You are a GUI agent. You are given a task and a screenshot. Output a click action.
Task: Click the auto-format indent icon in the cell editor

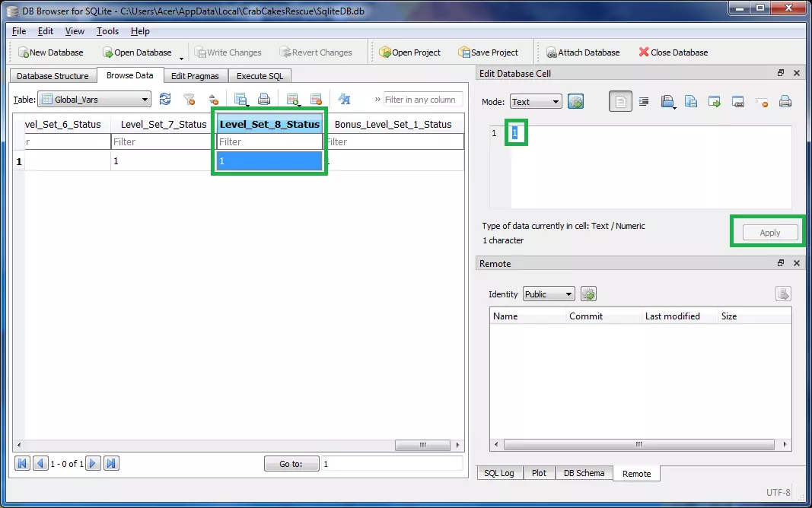(644, 101)
